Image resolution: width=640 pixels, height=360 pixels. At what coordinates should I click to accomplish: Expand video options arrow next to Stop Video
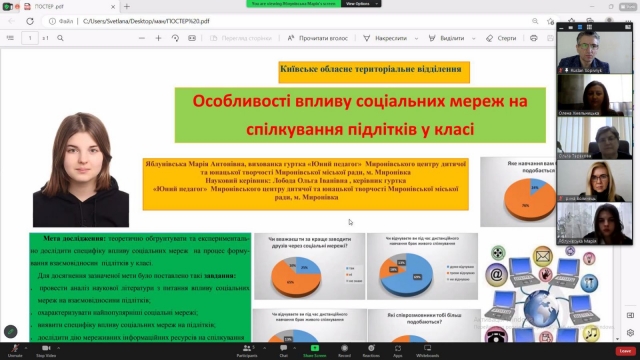point(58,348)
